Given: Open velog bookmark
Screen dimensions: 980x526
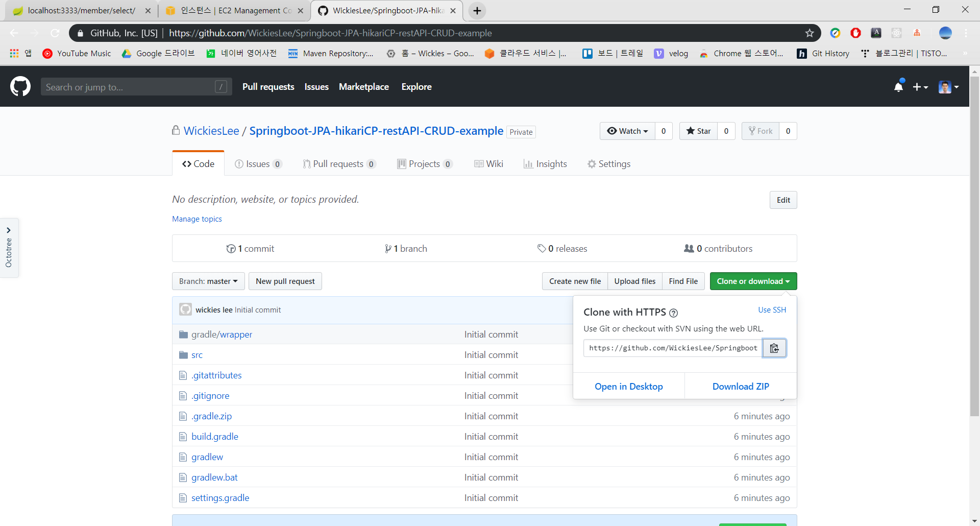Looking at the screenshot, I should coord(671,53).
